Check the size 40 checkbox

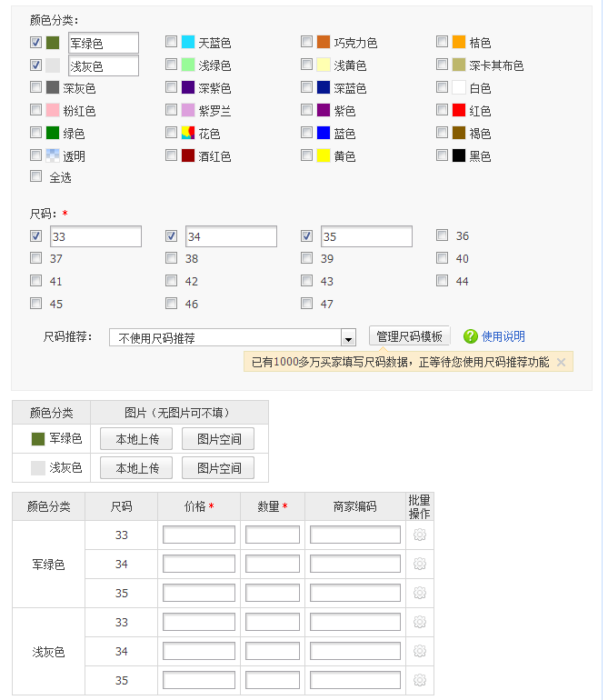[442, 257]
